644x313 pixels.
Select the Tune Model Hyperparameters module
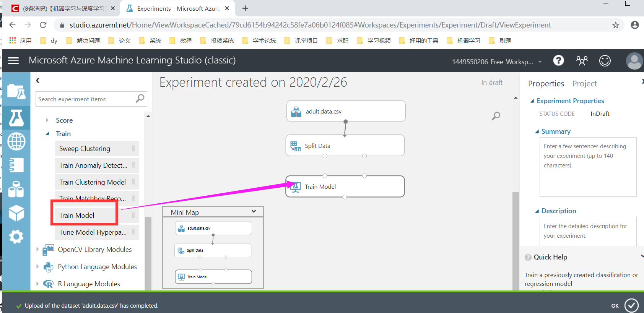97,232
